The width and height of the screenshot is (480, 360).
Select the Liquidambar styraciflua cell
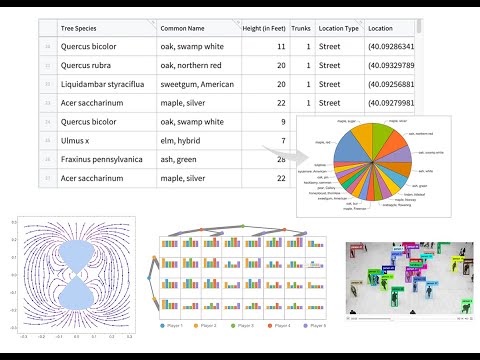[107, 84]
